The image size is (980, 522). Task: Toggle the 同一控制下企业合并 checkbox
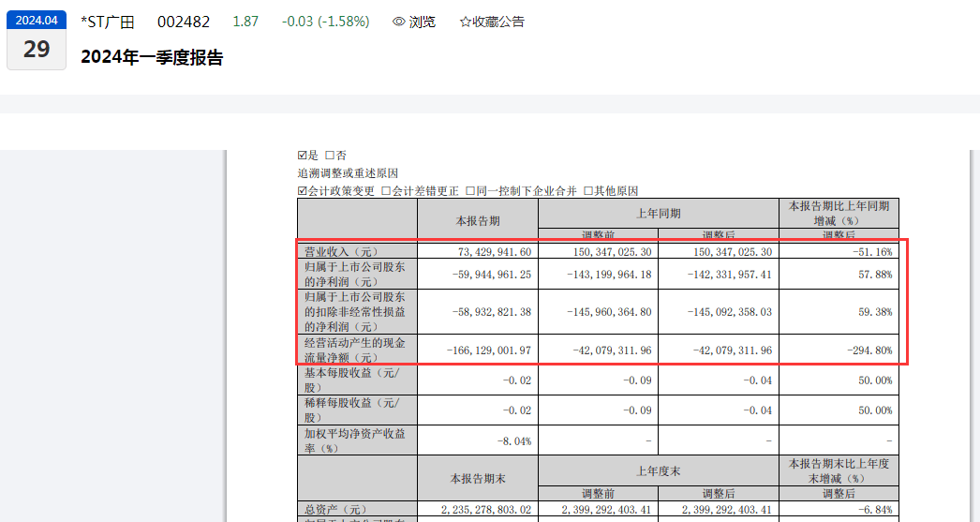pyautogui.click(x=470, y=191)
